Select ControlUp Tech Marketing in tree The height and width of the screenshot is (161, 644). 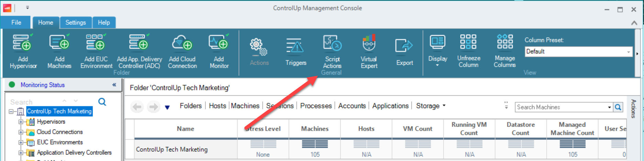59,111
